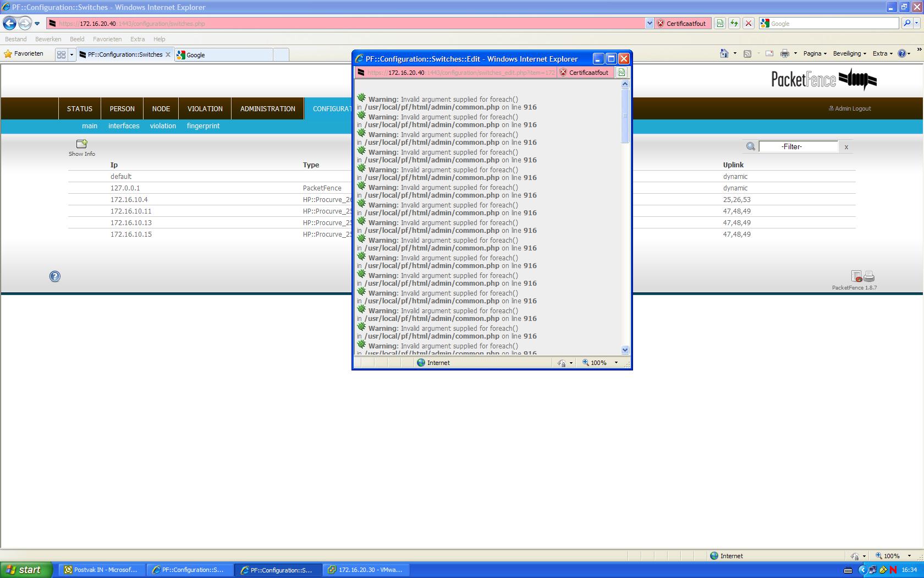Open the address bar history dropdown
This screenshot has width=924, height=578.
pyautogui.click(x=650, y=24)
